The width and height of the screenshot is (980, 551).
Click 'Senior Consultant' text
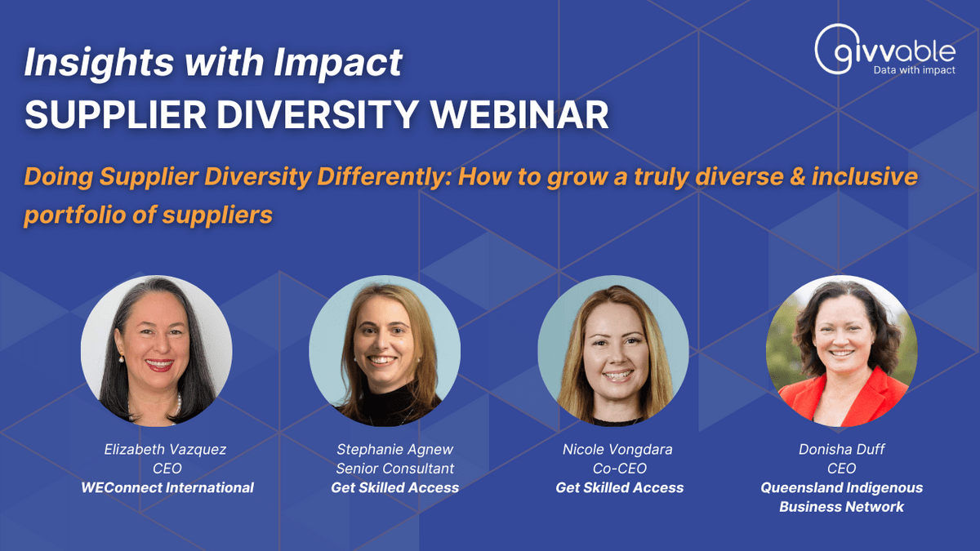395,468
